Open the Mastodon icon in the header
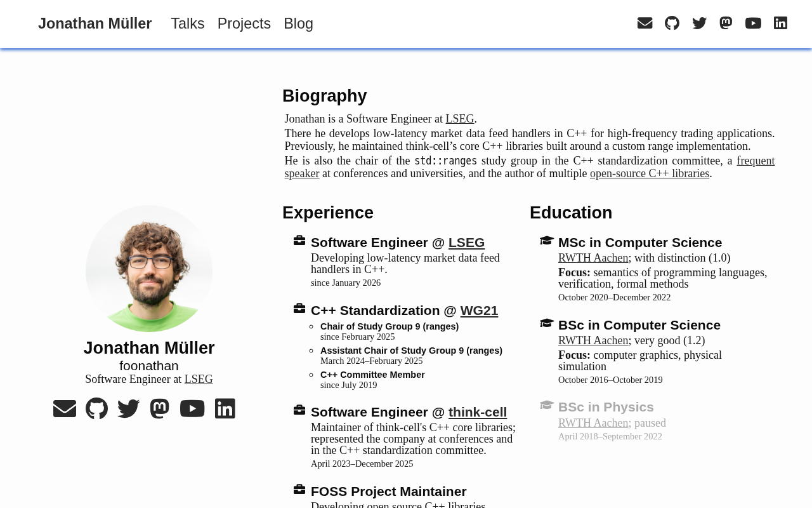812x508 pixels. [x=726, y=23]
